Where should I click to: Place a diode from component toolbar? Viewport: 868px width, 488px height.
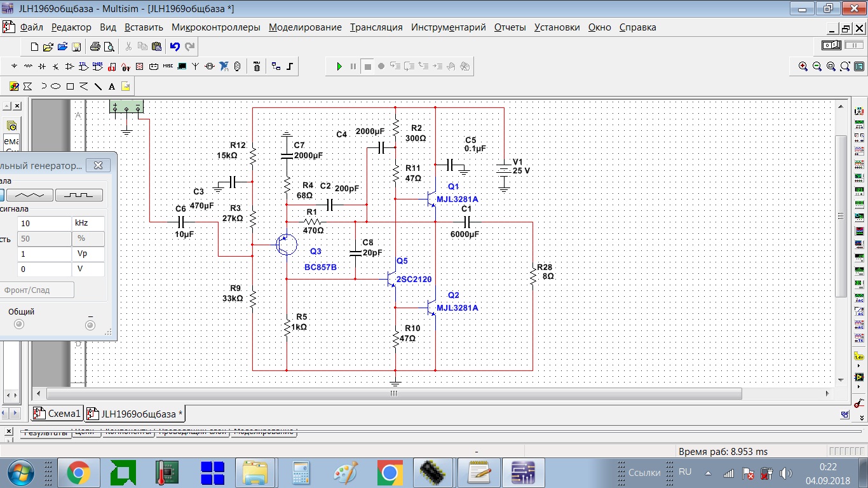[x=42, y=66]
